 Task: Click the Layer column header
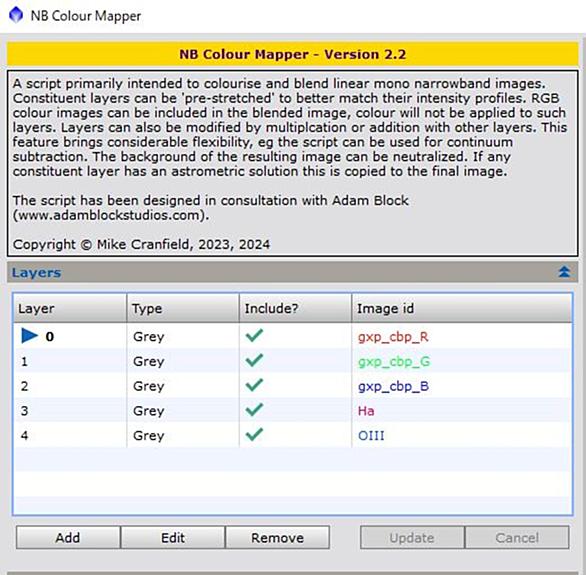click(70, 308)
